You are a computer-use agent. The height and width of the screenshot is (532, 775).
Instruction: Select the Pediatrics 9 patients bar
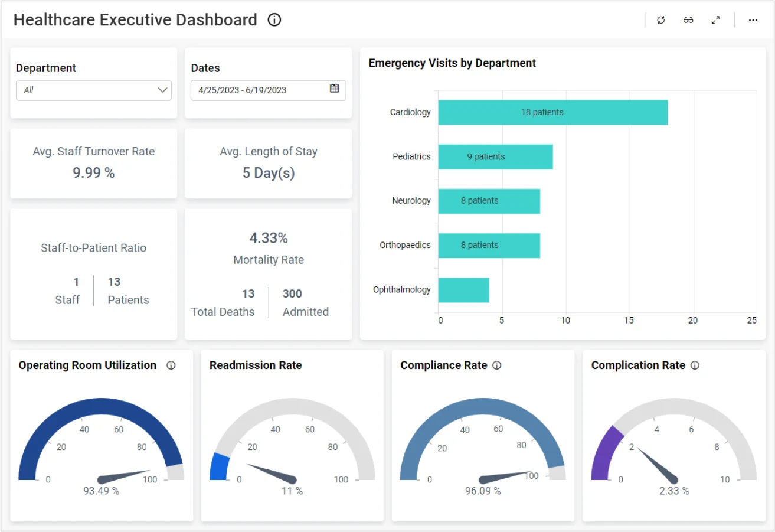(495, 157)
